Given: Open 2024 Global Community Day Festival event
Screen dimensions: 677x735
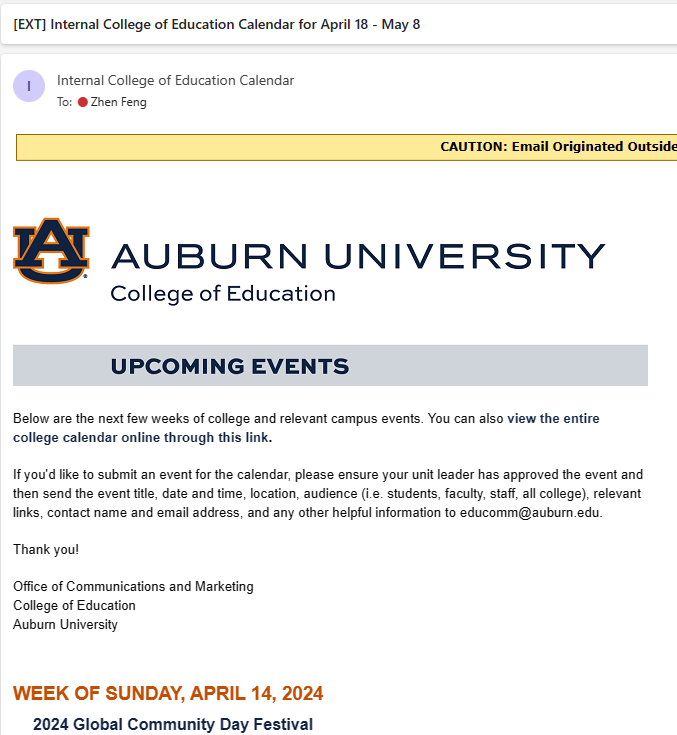Looking at the screenshot, I should click(x=173, y=724).
